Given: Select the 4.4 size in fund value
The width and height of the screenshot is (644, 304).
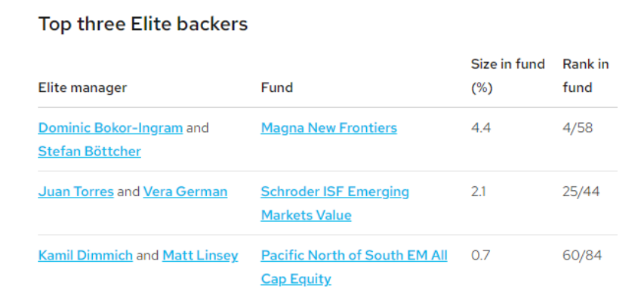Looking at the screenshot, I should (x=479, y=128).
